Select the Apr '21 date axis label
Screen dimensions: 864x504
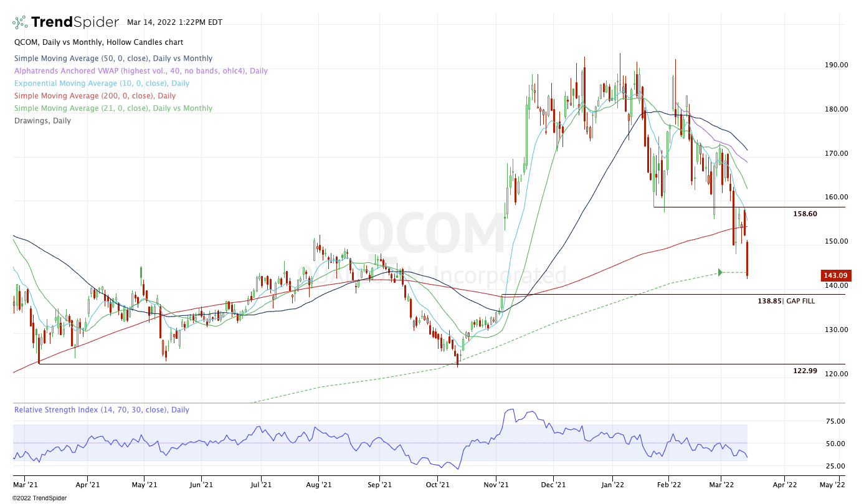click(x=88, y=483)
